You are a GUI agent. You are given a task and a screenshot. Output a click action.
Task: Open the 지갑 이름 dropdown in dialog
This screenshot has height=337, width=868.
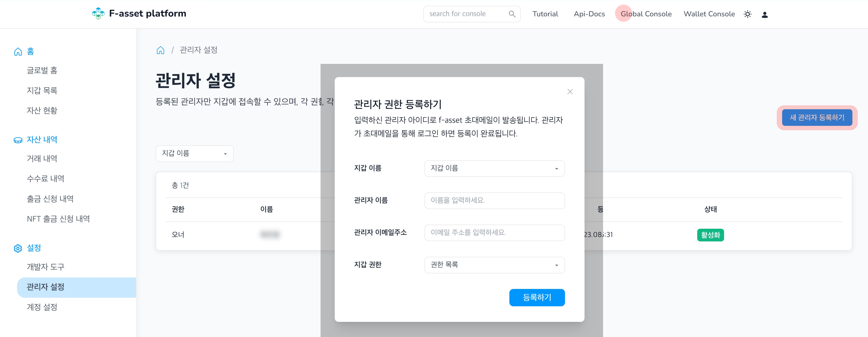(494, 168)
